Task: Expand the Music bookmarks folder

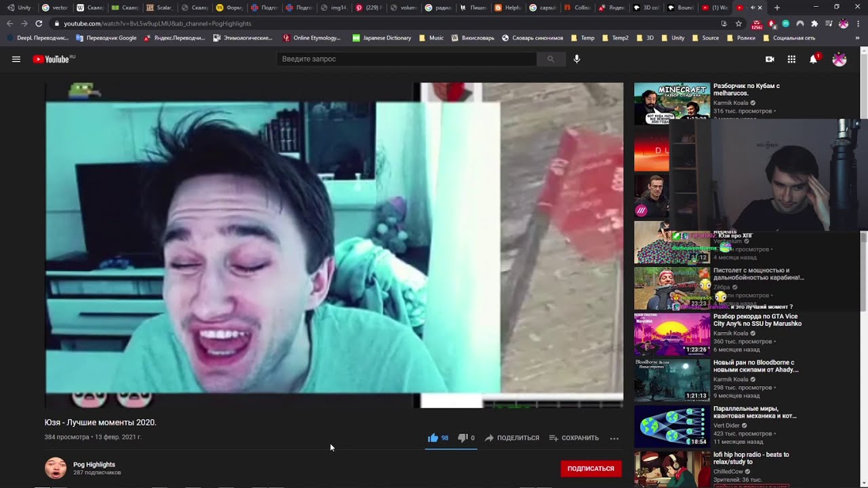Action: (x=431, y=38)
